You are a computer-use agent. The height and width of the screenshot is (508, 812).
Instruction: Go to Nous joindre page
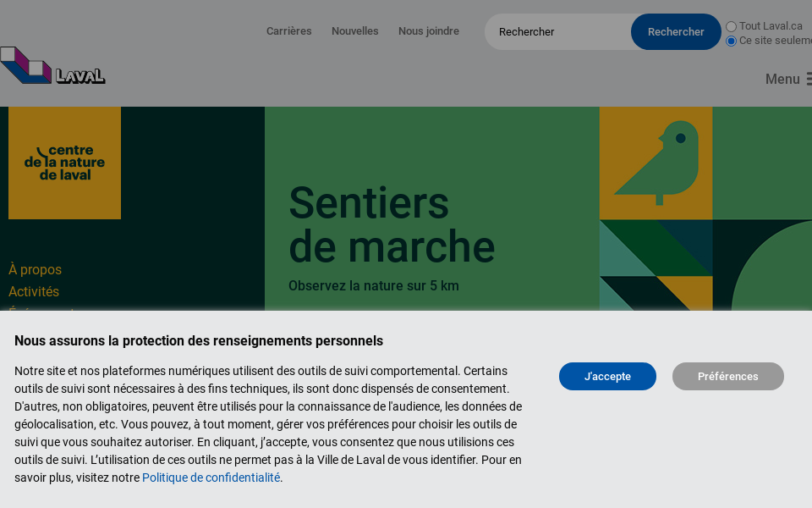[429, 31]
